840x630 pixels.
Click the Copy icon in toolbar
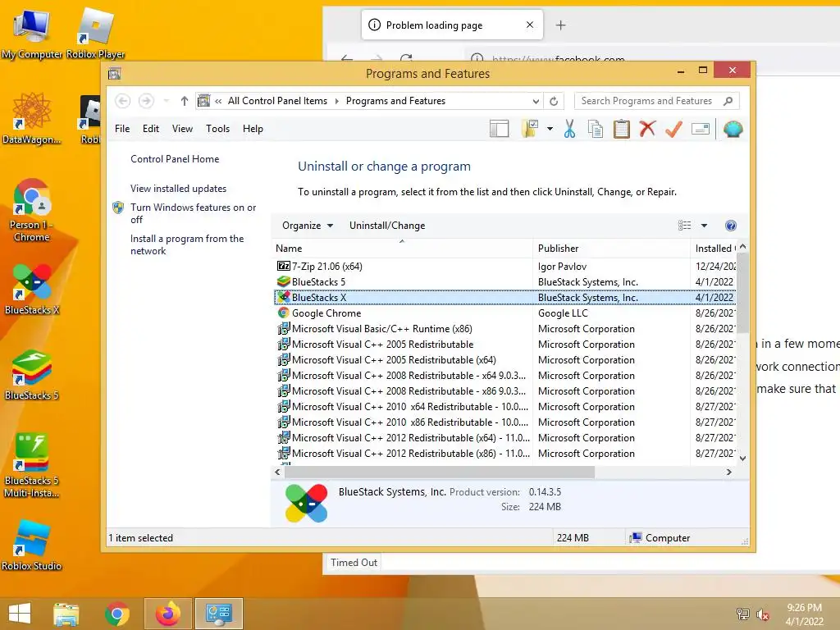(596, 129)
